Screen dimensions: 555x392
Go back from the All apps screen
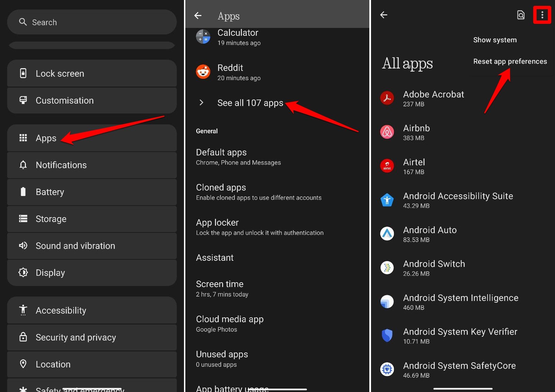coord(384,15)
